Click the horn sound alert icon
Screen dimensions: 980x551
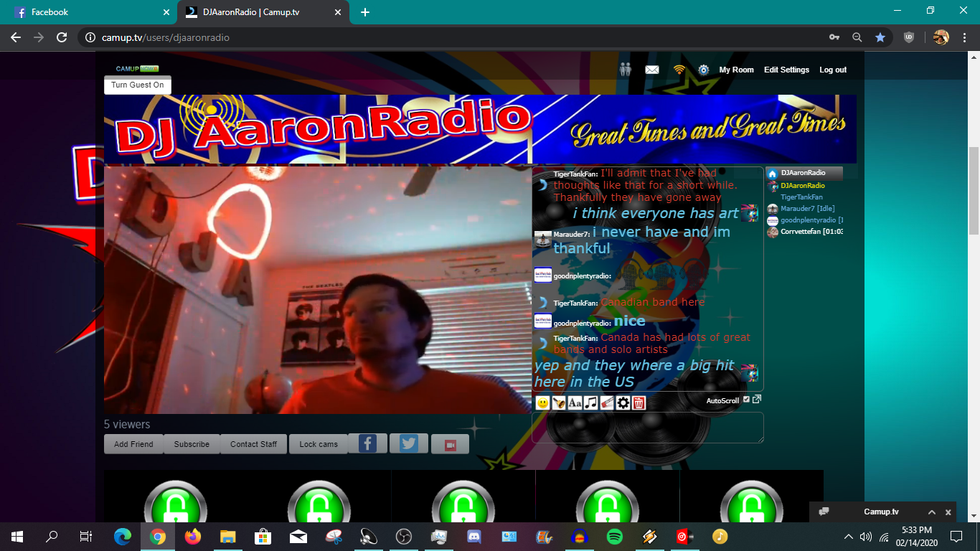click(x=559, y=402)
